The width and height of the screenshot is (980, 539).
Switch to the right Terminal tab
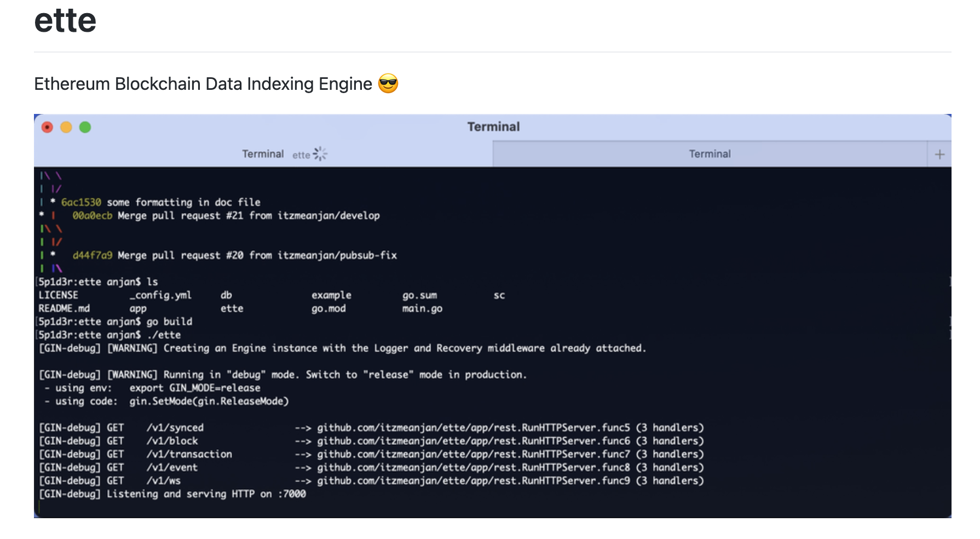tap(710, 154)
